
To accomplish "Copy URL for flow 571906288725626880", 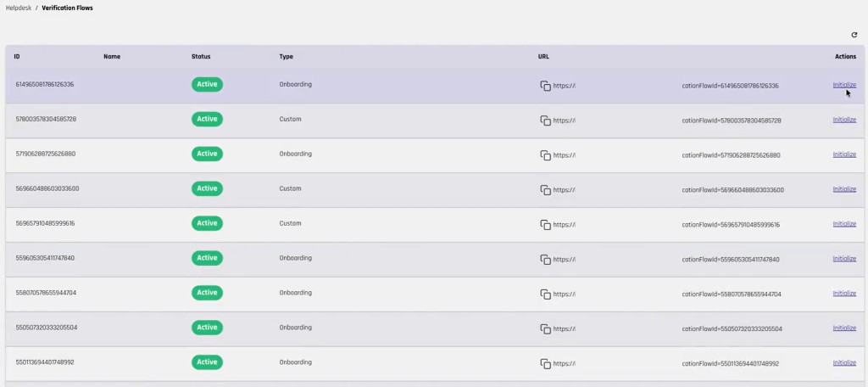I will (x=545, y=155).
